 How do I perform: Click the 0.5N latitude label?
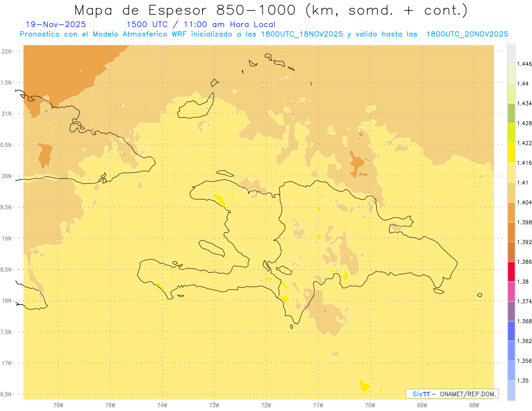pos(6,145)
